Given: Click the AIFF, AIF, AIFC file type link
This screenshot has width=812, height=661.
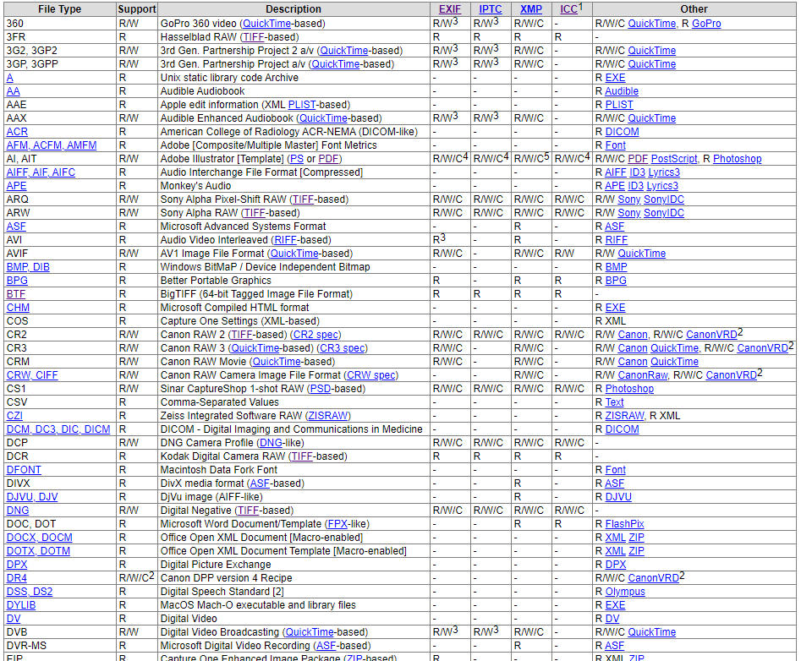Looking at the screenshot, I should (x=41, y=172).
